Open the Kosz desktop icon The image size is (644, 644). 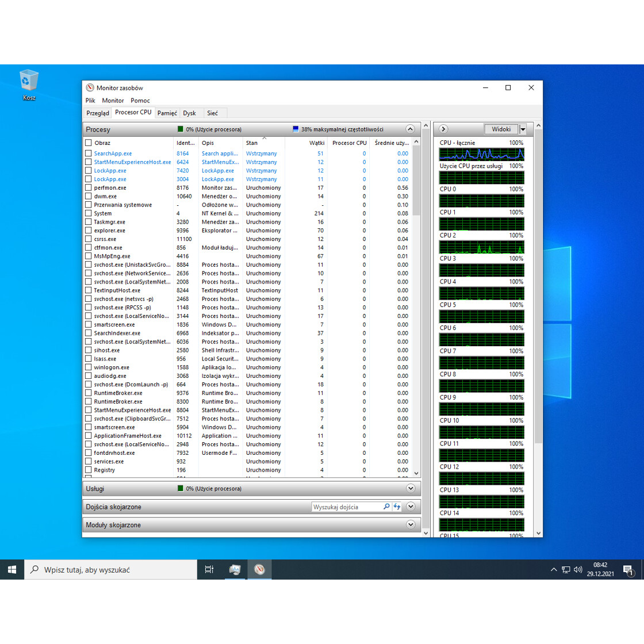pyautogui.click(x=29, y=82)
